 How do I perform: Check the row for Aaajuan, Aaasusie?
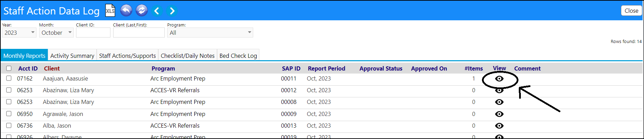click(9, 78)
